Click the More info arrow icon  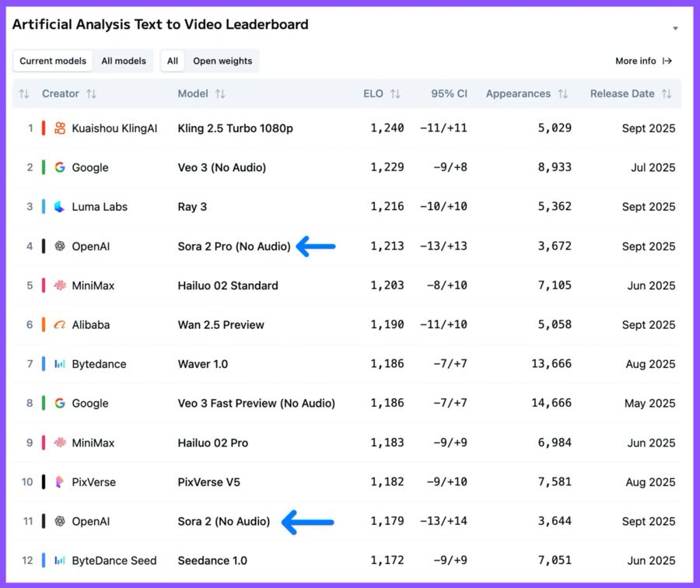(667, 61)
